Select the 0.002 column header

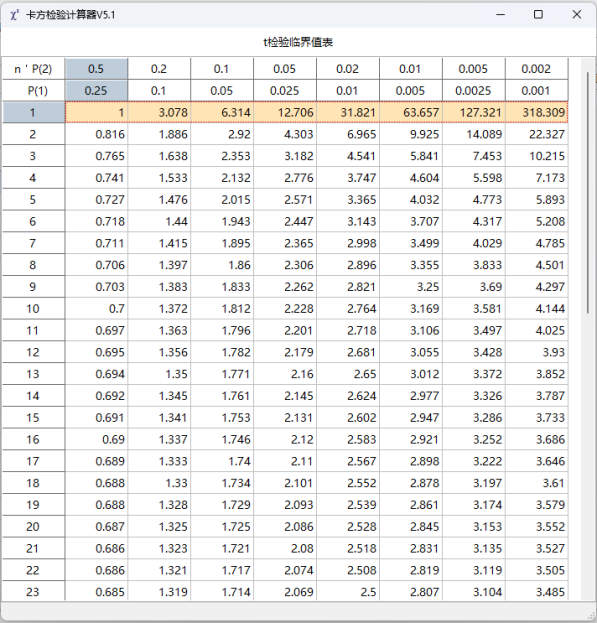(x=537, y=69)
